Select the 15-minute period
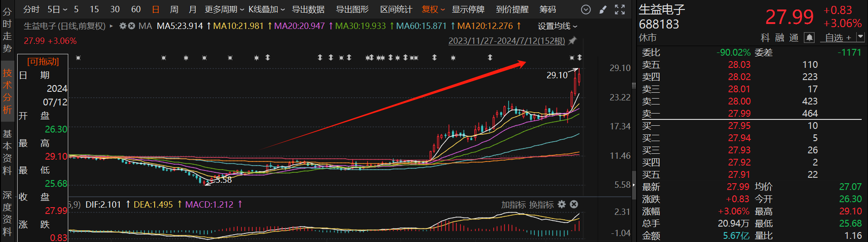868x242 pixels. click(x=94, y=9)
